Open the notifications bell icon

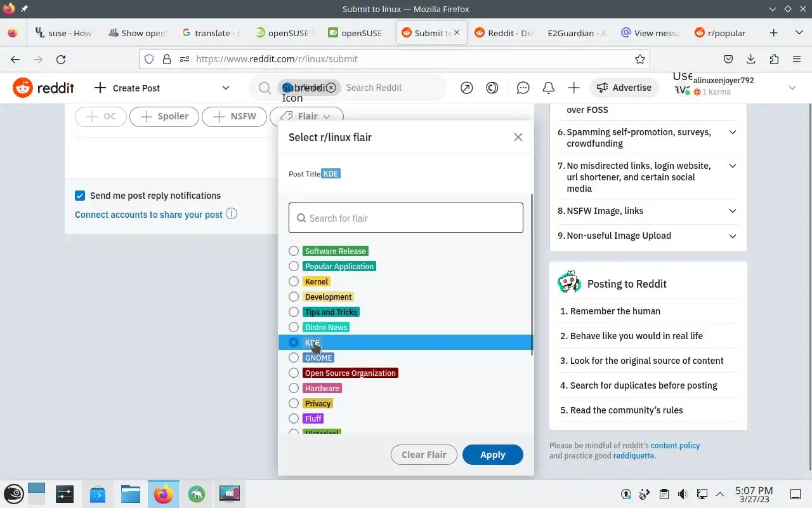[x=549, y=88]
